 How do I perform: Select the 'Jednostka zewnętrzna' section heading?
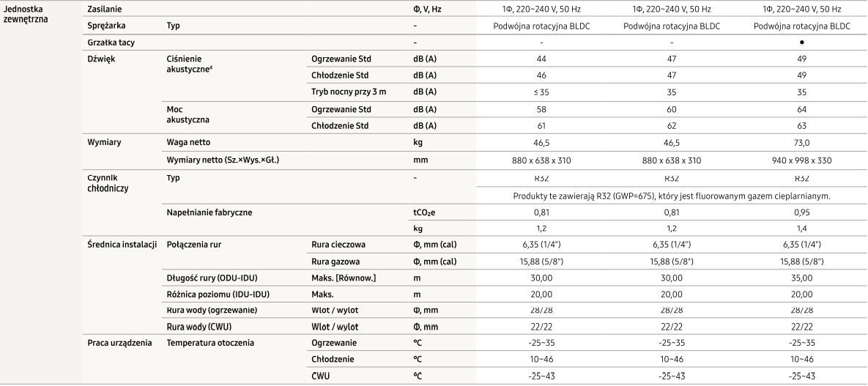pyautogui.click(x=27, y=13)
